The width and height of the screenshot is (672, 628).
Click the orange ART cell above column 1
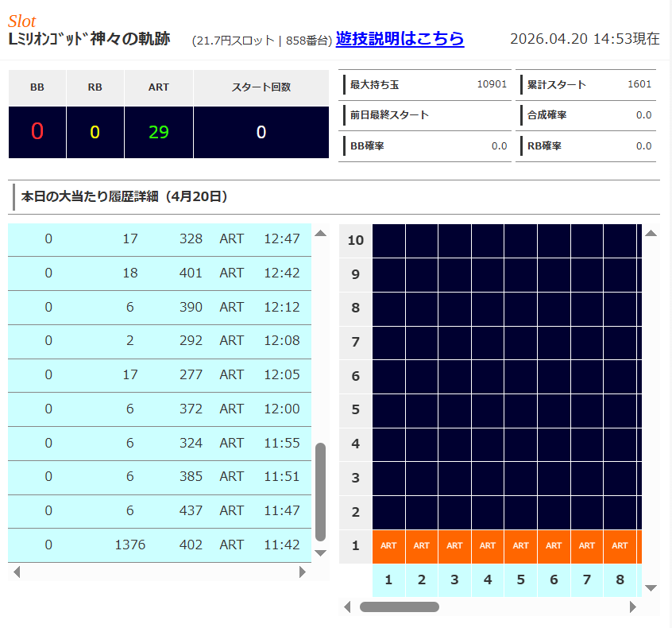388,546
